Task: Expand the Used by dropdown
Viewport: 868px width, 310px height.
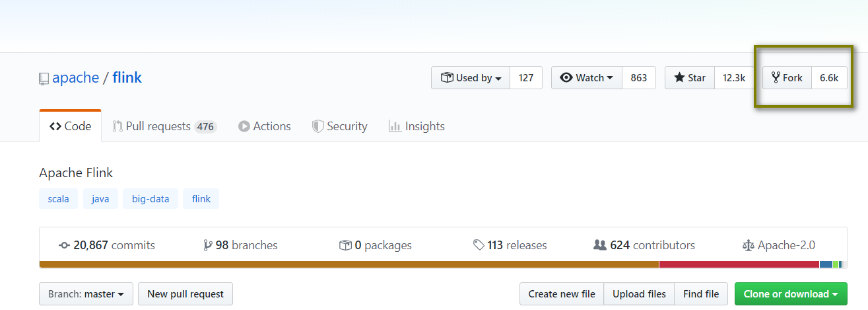Action: [471, 78]
